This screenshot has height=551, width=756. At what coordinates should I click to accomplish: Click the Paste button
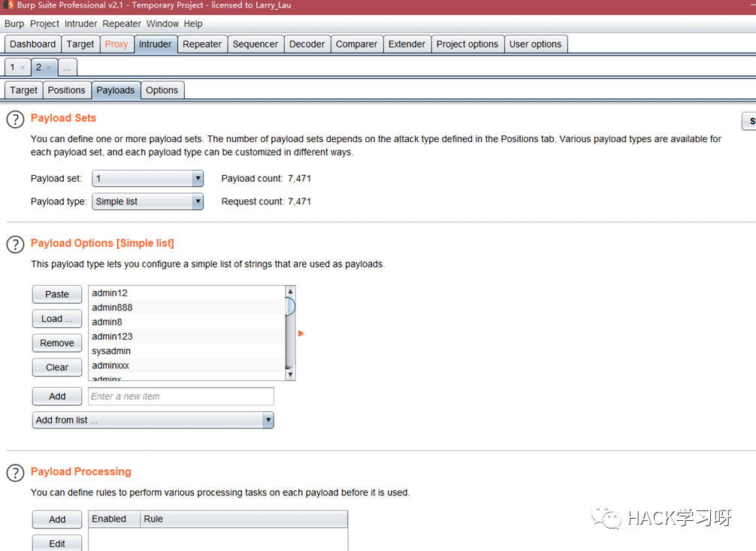pyautogui.click(x=57, y=295)
